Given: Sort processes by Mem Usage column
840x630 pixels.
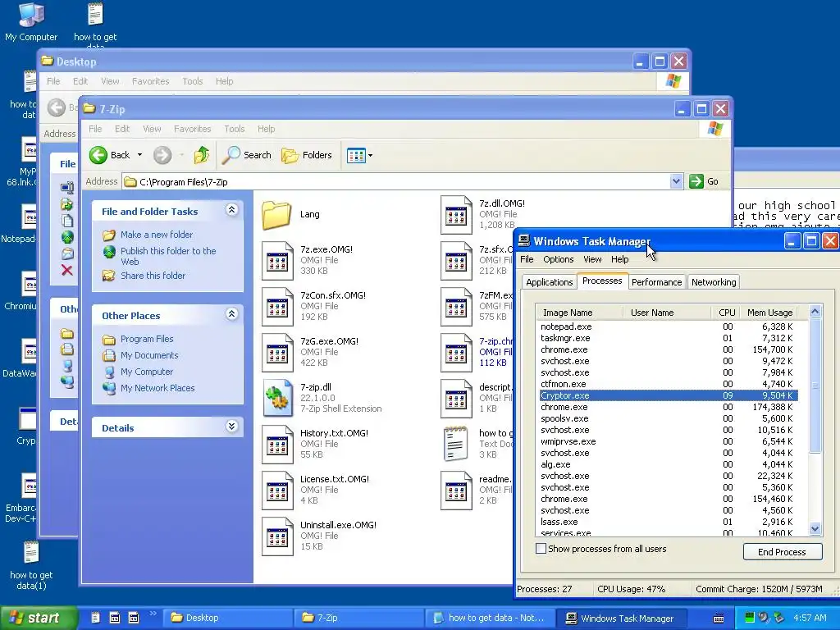Looking at the screenshot, I should coord(769,313).
